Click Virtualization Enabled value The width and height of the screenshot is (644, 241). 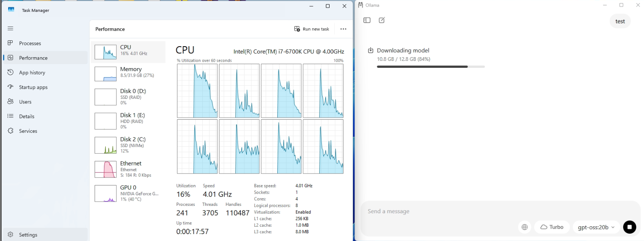point(303,212)
